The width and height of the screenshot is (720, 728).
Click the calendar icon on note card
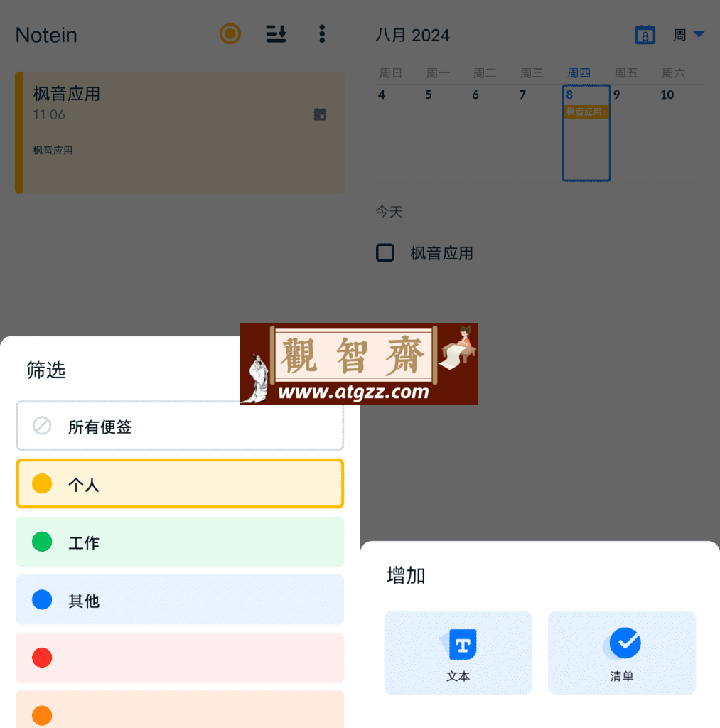pos(320,114)
